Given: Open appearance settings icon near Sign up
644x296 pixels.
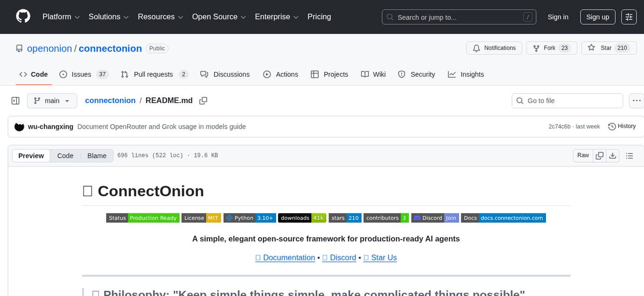Looking at the screenshot, I should pyautogui.click(x=628, y=17).
